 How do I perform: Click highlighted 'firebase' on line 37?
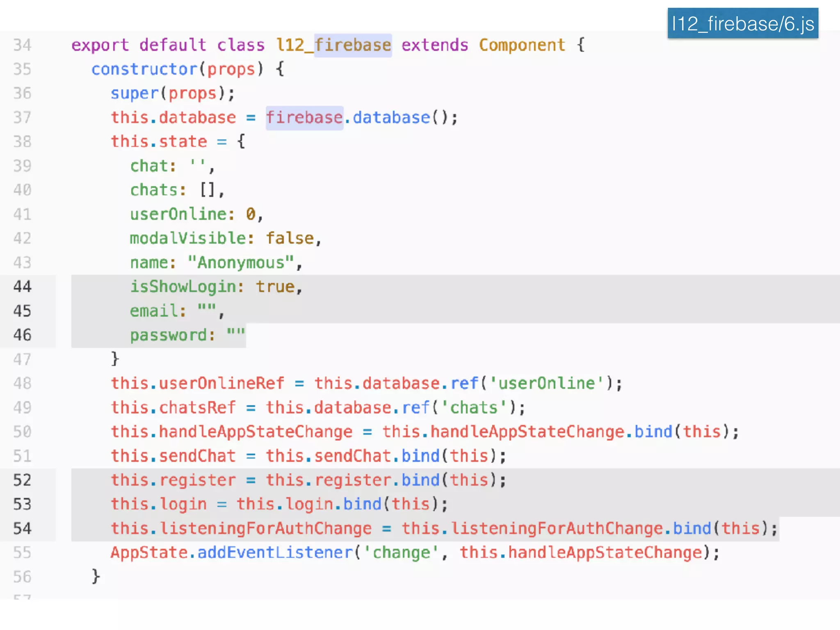[304, 118]
